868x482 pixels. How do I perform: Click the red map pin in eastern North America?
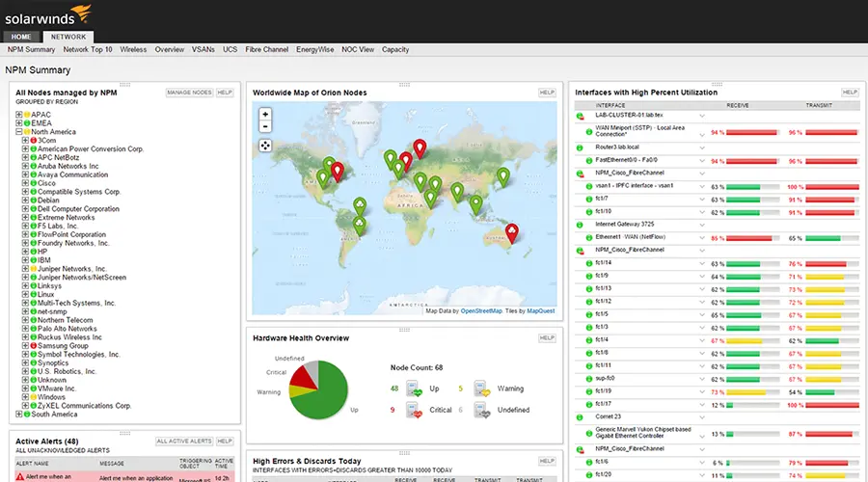point(338,171)
